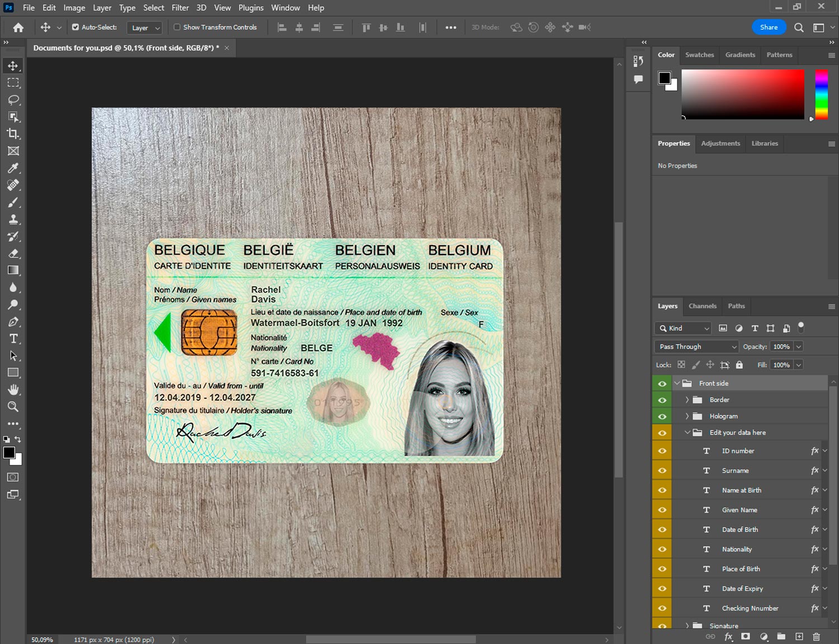The height and width of the screenshot is (644, 839).
Task: Pick the Eyedropper tool
Action: coord(13,168)
